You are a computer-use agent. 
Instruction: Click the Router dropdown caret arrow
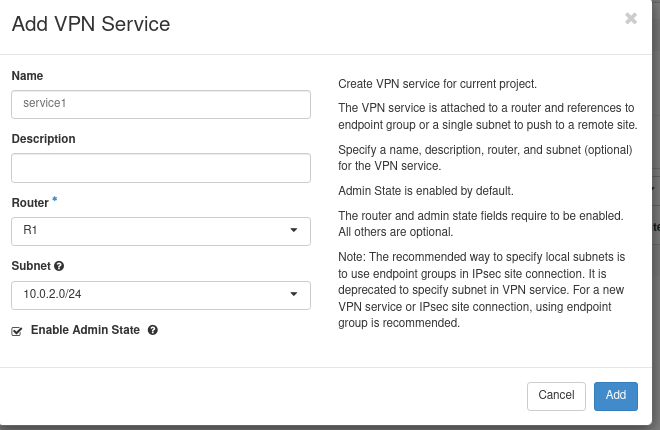coord(294,230)
